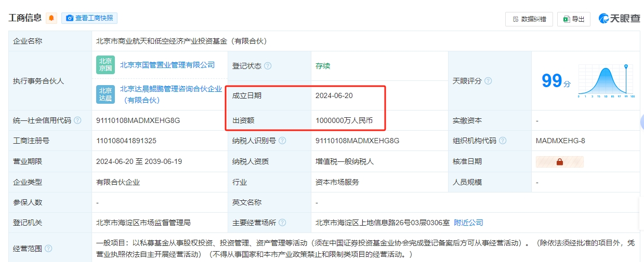Click the 出资额 value 1000000万人民币

point(344,120)
